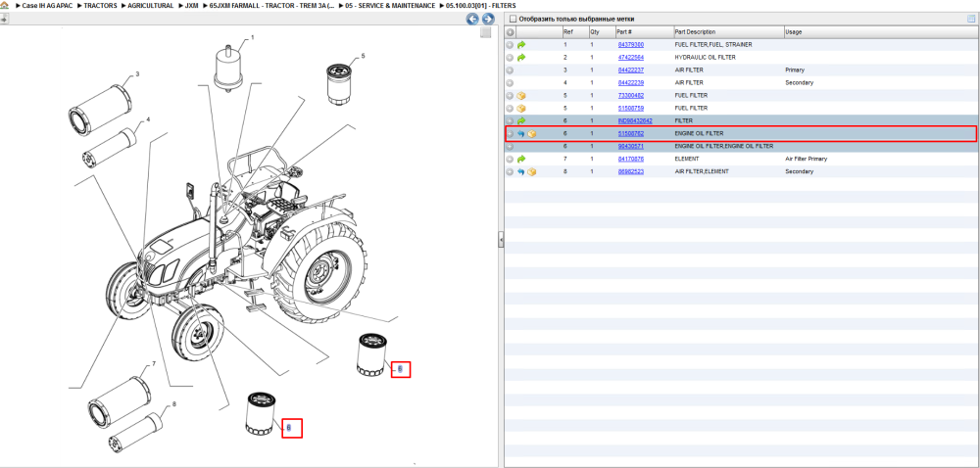Open part number link 99430571

click(x=630, y=146)
